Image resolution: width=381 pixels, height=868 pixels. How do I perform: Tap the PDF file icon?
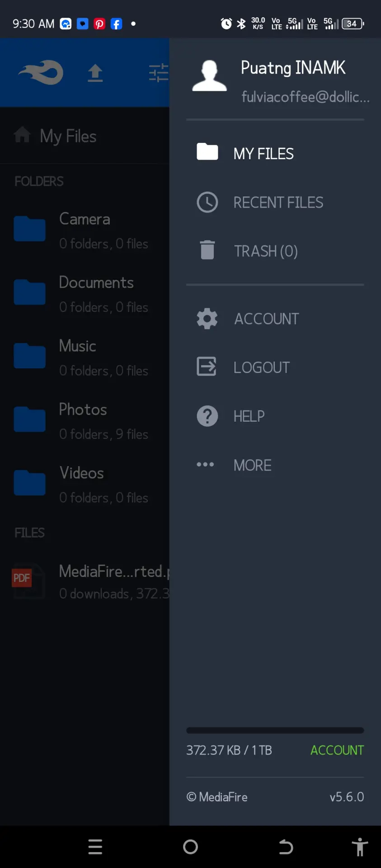28,581
